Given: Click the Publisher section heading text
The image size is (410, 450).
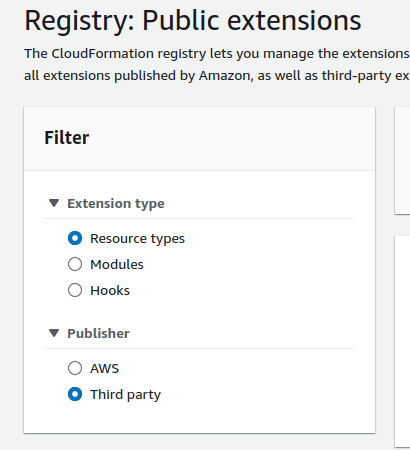Looking at the screenshot, I should [98, 333].
